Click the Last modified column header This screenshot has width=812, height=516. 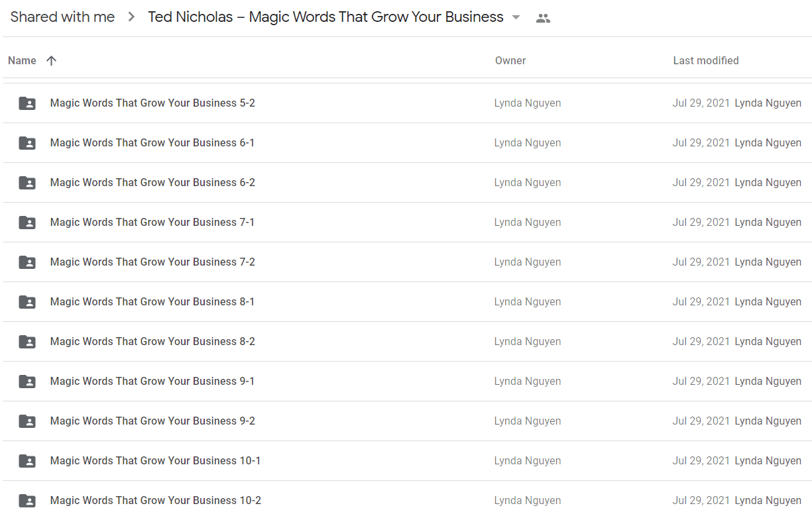(706, 60)
